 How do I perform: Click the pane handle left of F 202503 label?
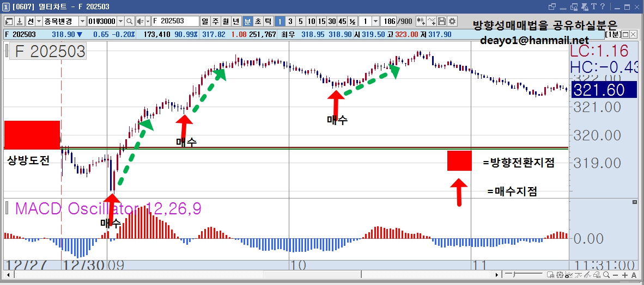tap(7, 51)
